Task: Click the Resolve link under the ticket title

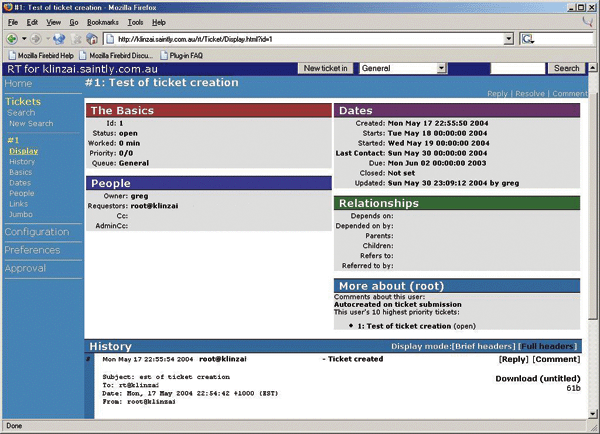Action: click(x=529, y=93)
